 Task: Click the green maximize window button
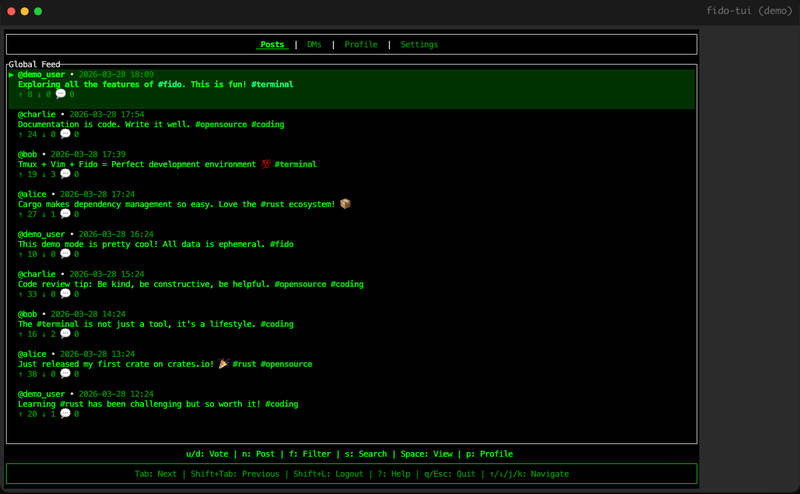38,11
